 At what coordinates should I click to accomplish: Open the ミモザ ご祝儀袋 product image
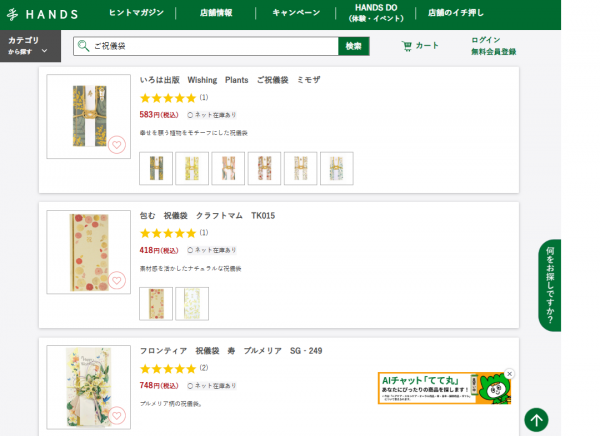[x=89, y=116]
